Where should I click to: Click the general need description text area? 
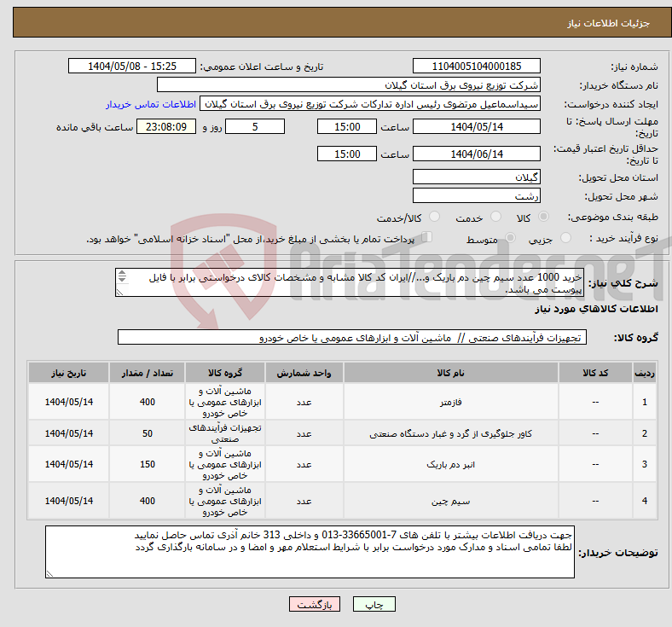[350, 283]
